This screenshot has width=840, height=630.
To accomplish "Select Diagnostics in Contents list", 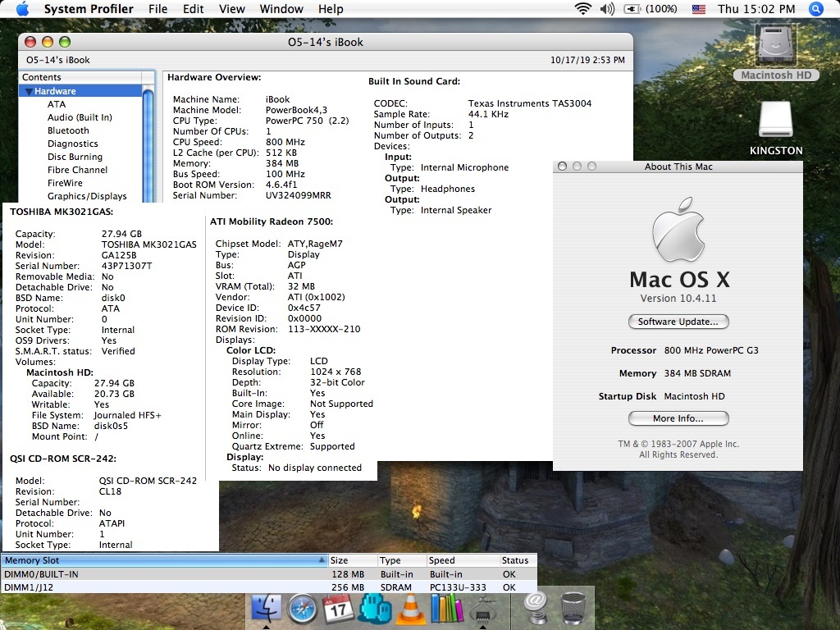I will coord(73,144).
